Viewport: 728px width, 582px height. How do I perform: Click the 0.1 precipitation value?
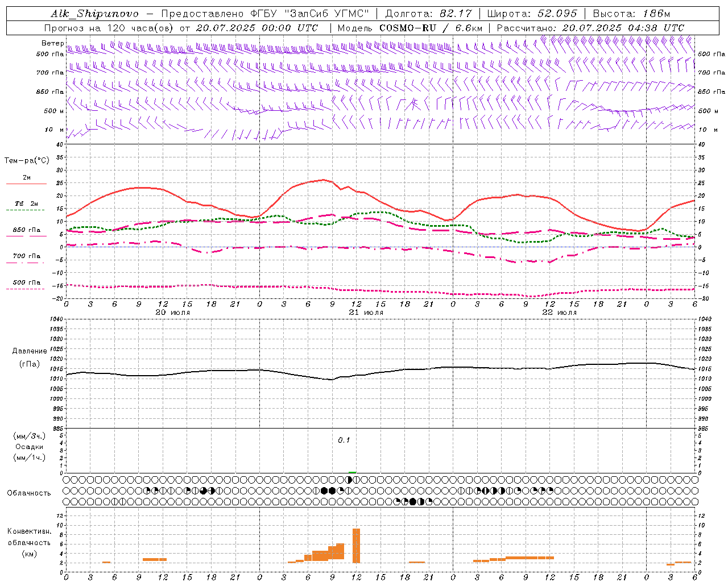coord(344,440)
